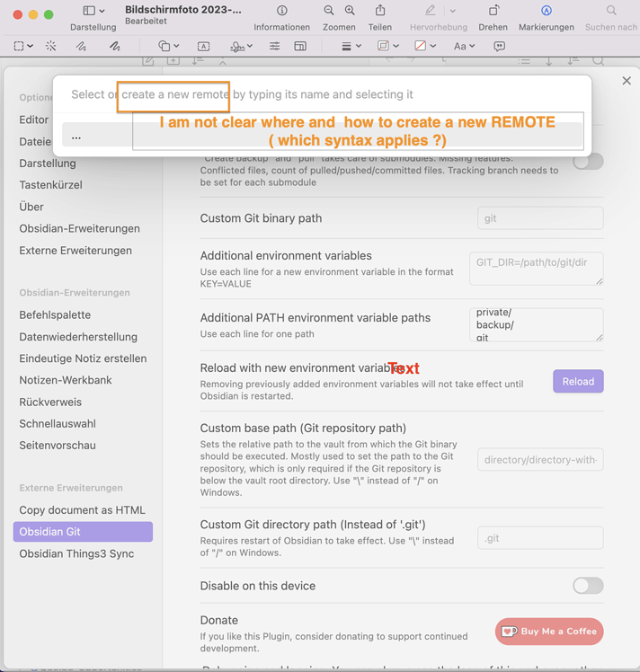Select the Text box tool
This screenshot has height=672, width=640.
pos(204,47)
